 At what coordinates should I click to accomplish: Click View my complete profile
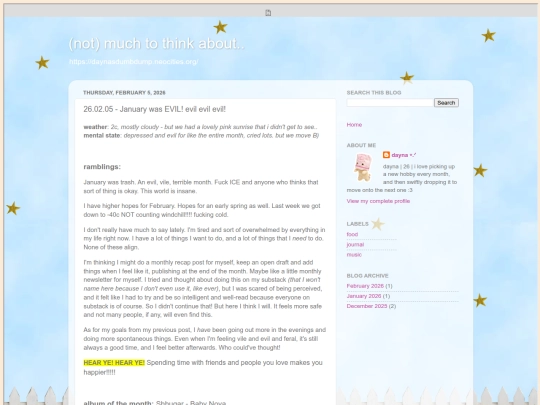tap(378, 201)
